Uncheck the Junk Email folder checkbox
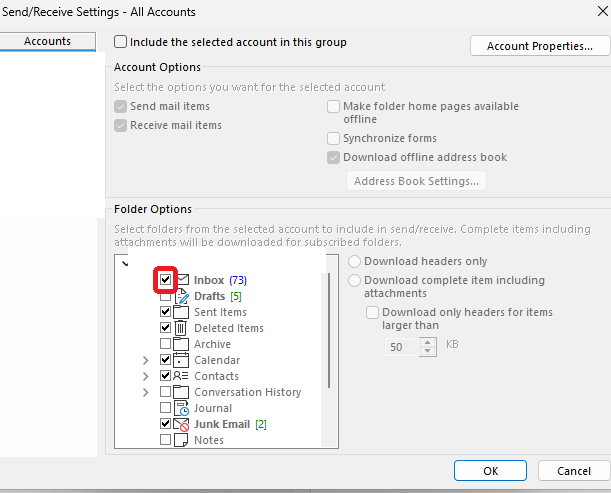Screen dimensions: 611x493 [x=166, y=424]
